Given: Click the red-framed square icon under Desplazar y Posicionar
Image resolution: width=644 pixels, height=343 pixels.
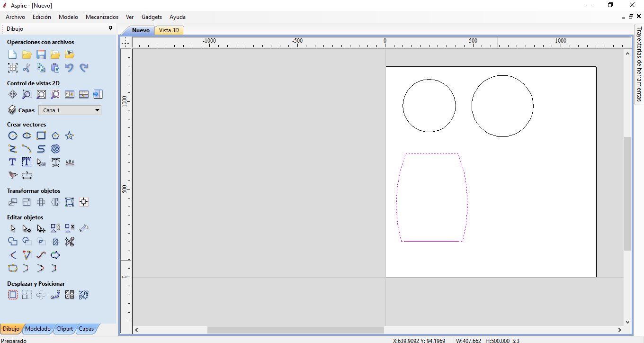Looking at the screenshot, I should pyautogui.click(x=13, y=295).
